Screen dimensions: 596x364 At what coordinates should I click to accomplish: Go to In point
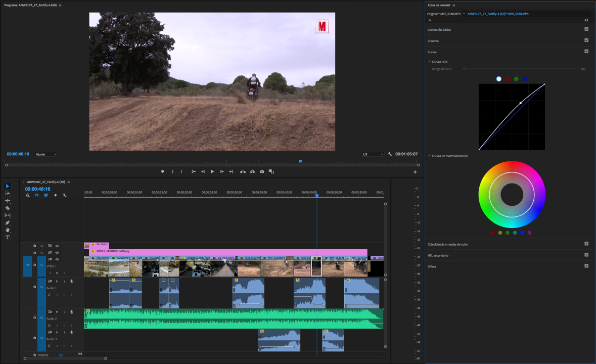point(194,172)
